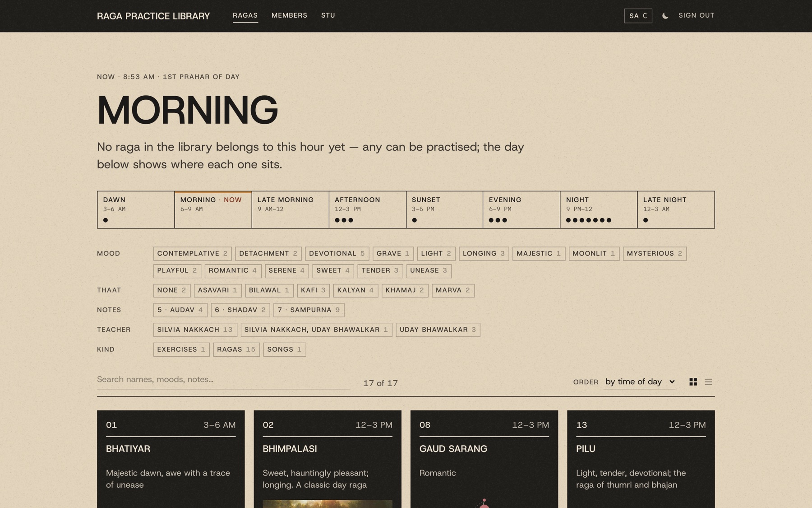Filter kind by Songs
This screenshot has height=508, width=812.
285,350
